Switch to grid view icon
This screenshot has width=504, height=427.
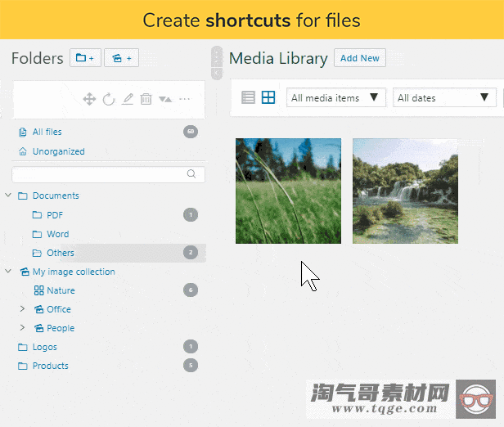pyautogui.click(x=268, y=97)
